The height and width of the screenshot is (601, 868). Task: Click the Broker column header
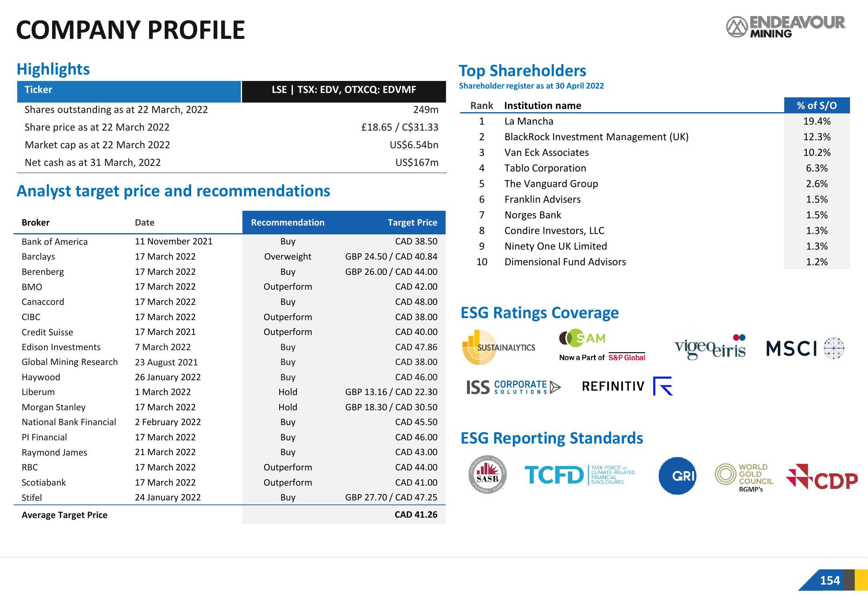point(36,222)
